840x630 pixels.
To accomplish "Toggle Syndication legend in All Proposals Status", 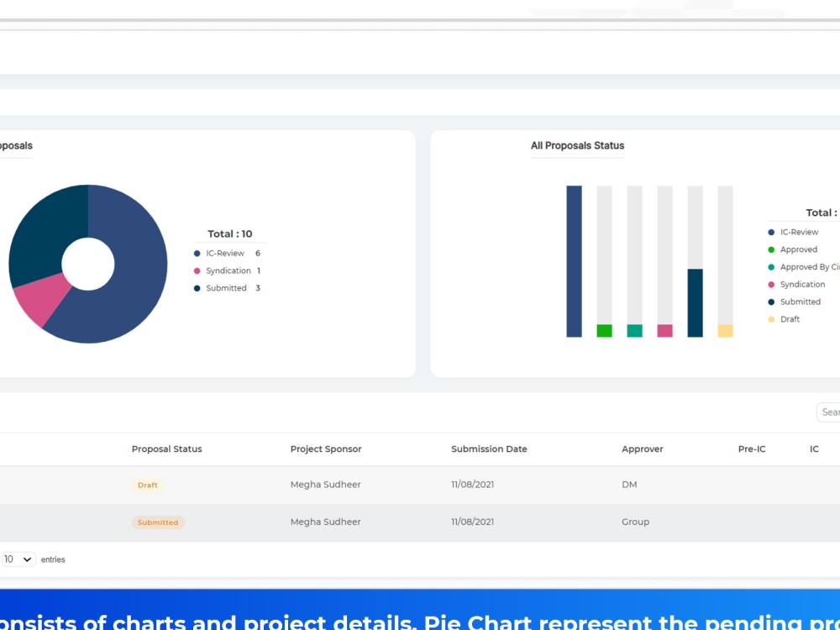I will [796, 285].
